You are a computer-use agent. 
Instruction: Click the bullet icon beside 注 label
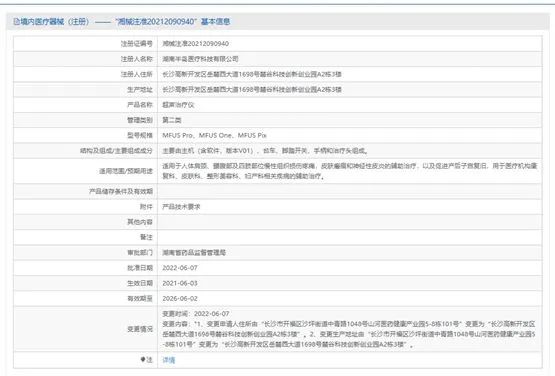point(143,359)
